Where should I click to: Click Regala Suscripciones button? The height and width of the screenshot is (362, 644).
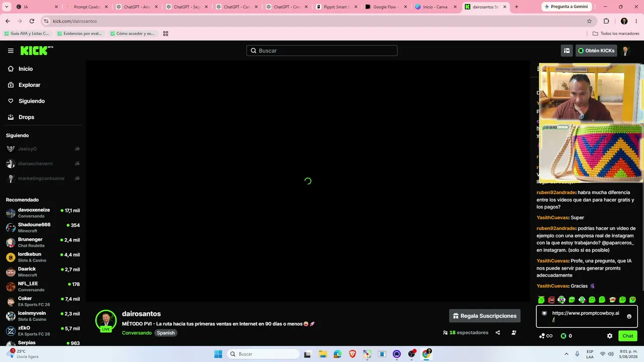click(x=485, y=316)
